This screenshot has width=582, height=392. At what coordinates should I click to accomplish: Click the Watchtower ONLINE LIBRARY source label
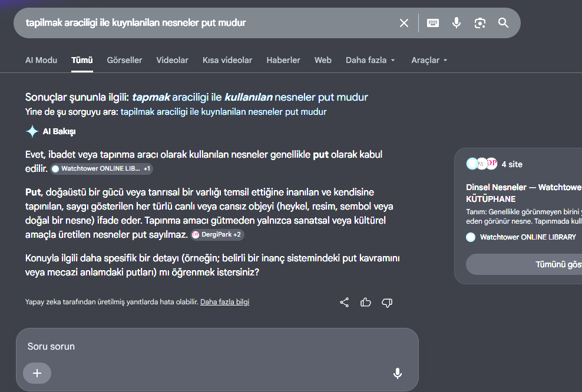click(528, 237)
